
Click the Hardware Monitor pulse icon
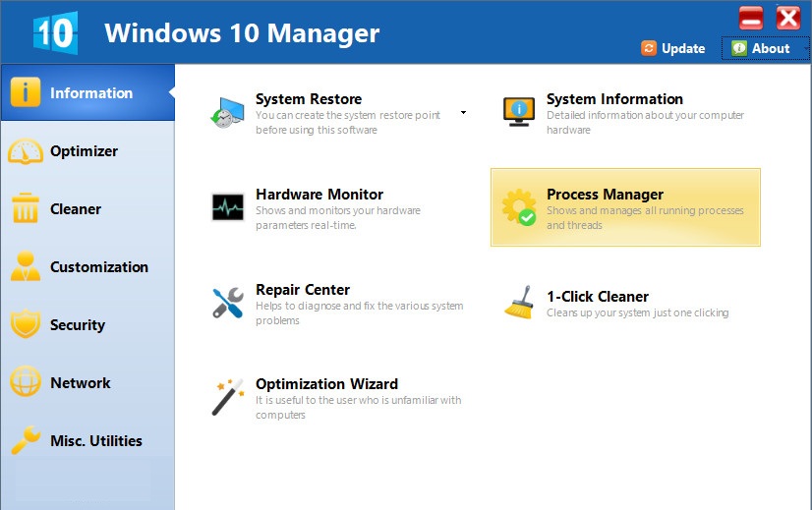click(228, 207)
